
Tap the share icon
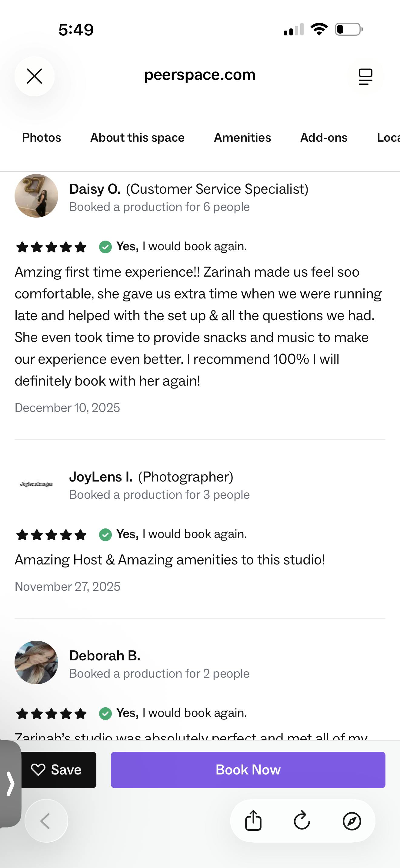253,820
